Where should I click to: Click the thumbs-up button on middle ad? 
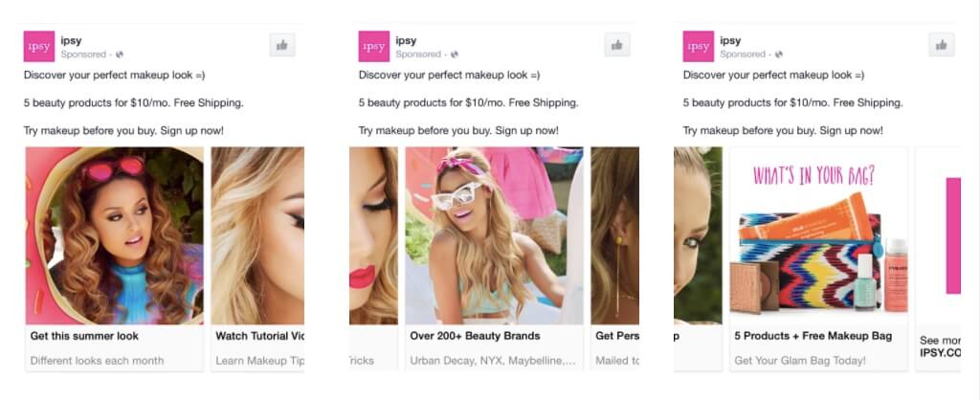pos(617,45)
